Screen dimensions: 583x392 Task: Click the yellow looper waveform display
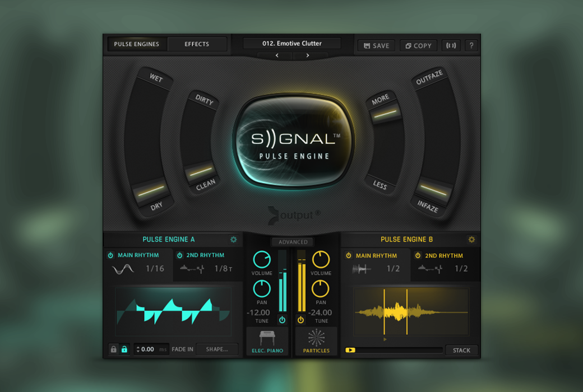point(411,311)
